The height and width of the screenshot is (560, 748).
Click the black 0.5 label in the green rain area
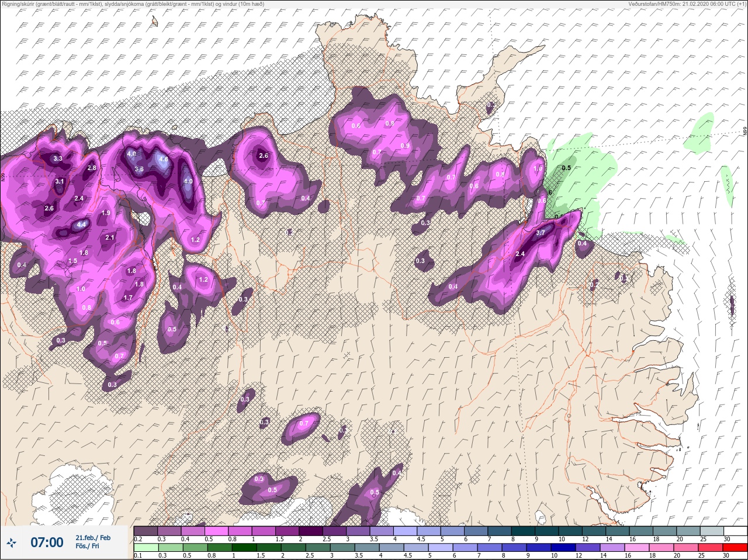(566, 168)
